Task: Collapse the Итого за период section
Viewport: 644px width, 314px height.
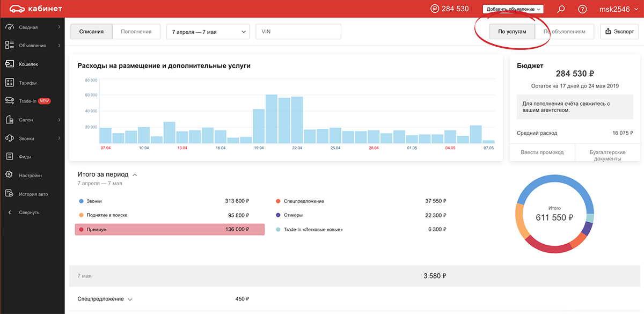Action: (135, 174)
